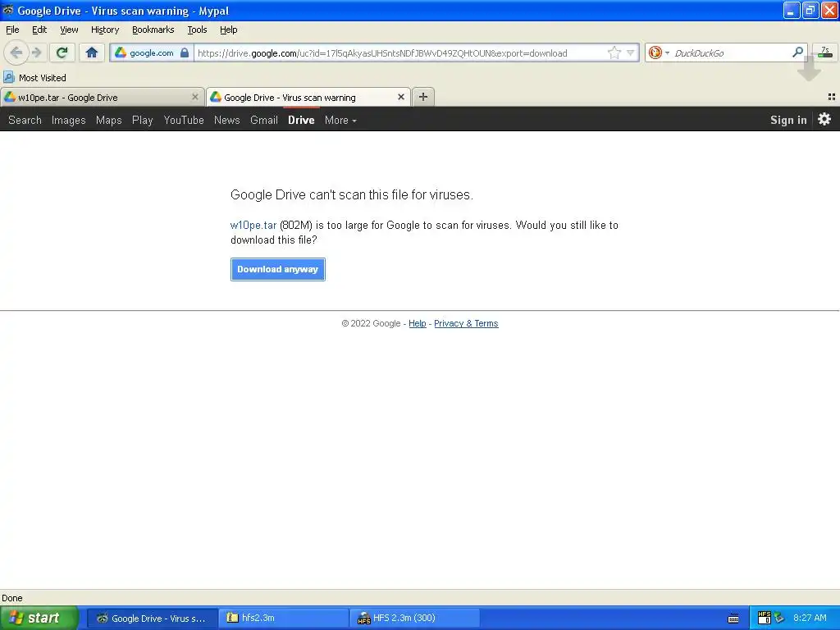This screenshot has height=630, width=840.
Task: Reload the page with the refresh icon
Action: pyautogui.click(x=62, y=52)
